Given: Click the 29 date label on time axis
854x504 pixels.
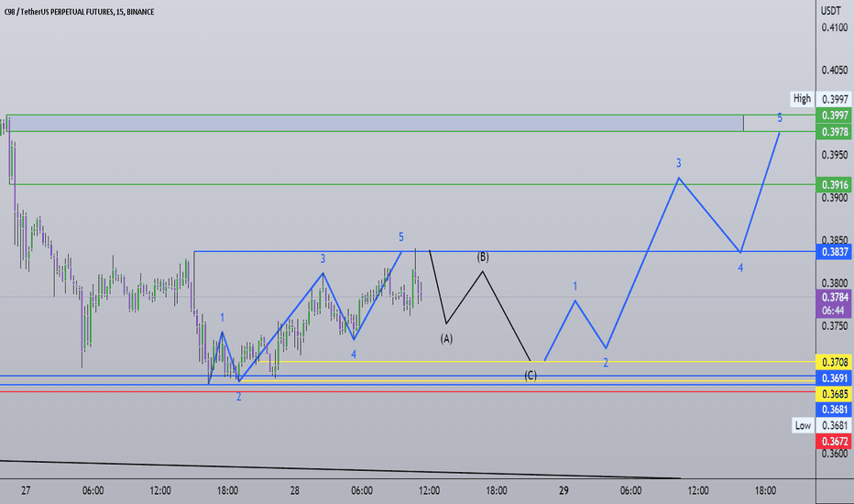Looking at the screenshot, I should point(564,491).
